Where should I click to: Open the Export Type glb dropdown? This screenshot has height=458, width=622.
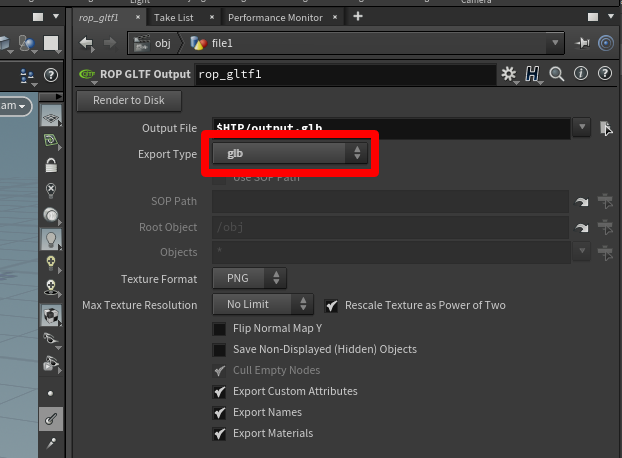(x=290, y=154)
